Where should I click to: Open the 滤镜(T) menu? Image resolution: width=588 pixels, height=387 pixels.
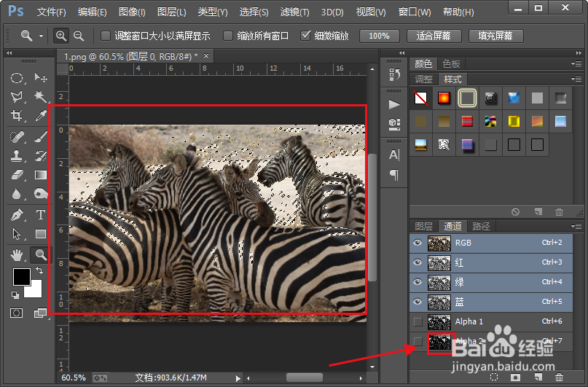pyautogui.click(x=295, y=12)
